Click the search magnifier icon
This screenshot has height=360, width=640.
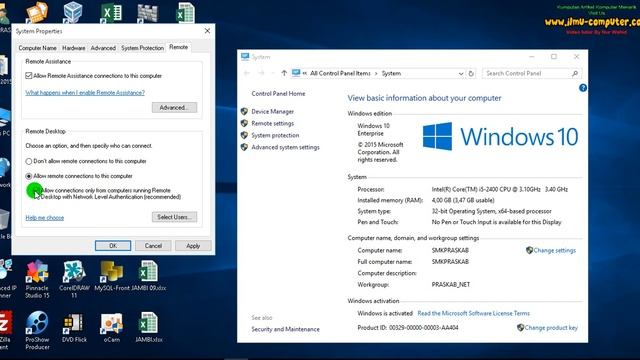pyautogui.click(x=575, y=73)
